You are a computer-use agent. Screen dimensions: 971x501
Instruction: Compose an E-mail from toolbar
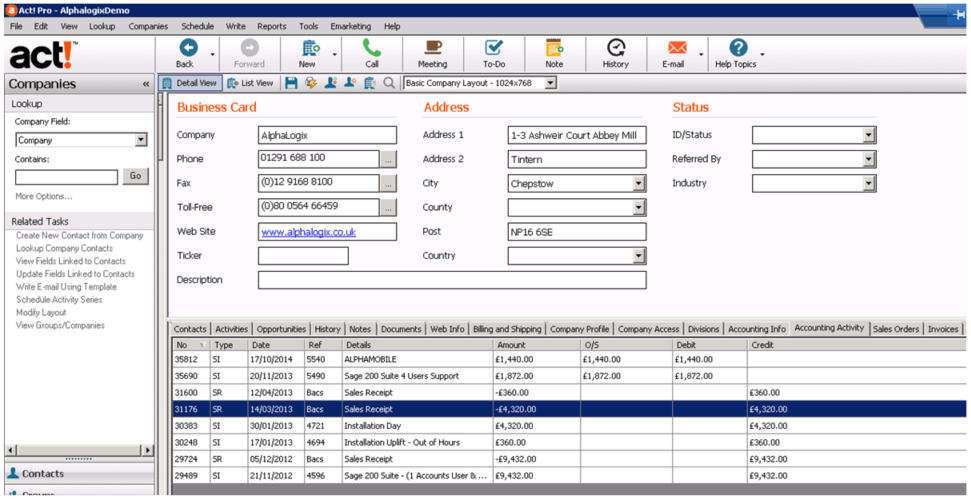(677, 48)
